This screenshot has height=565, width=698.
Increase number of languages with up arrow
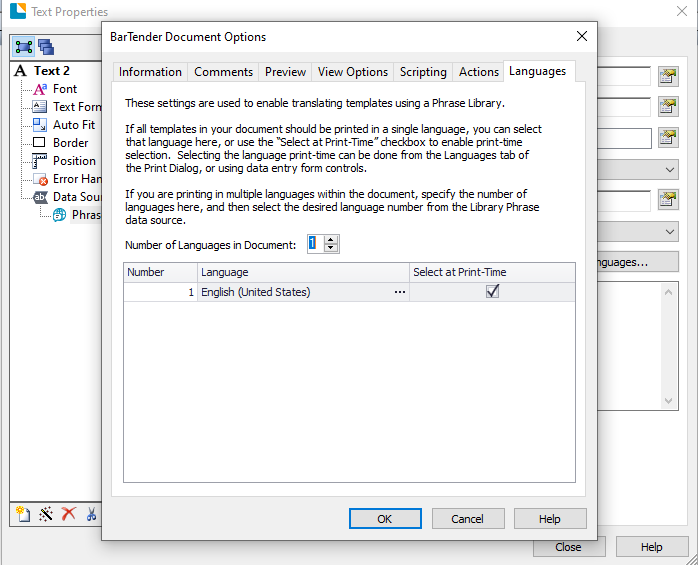coord(330,240)
